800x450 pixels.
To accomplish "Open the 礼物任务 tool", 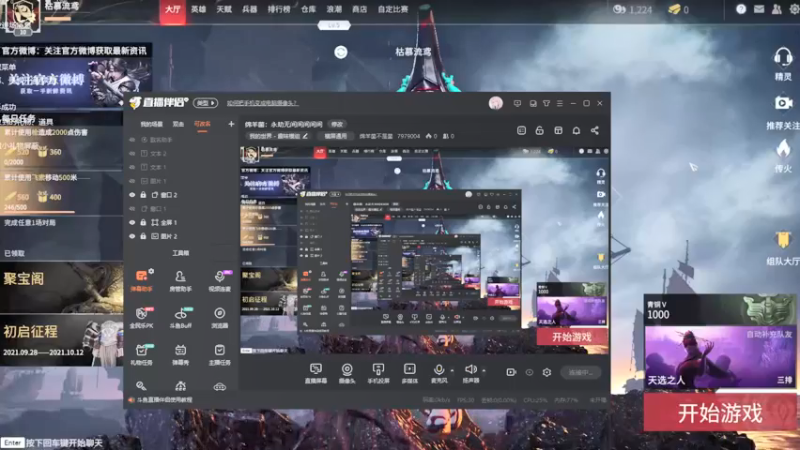I will 141,354.
